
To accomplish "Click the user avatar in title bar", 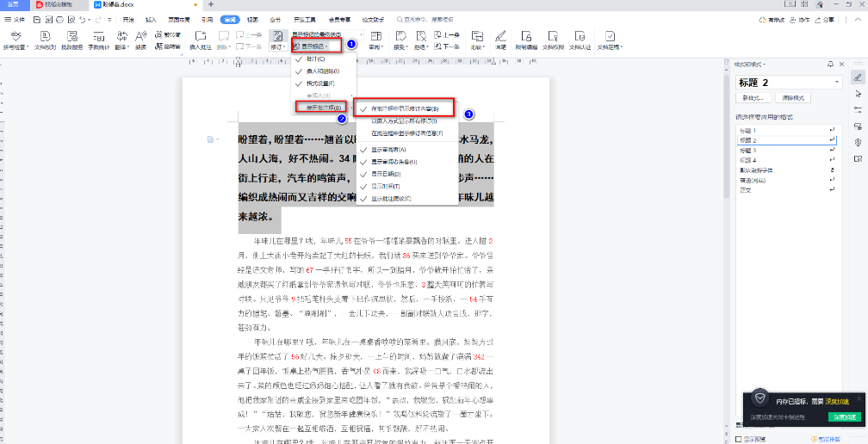I will (819, 4).
